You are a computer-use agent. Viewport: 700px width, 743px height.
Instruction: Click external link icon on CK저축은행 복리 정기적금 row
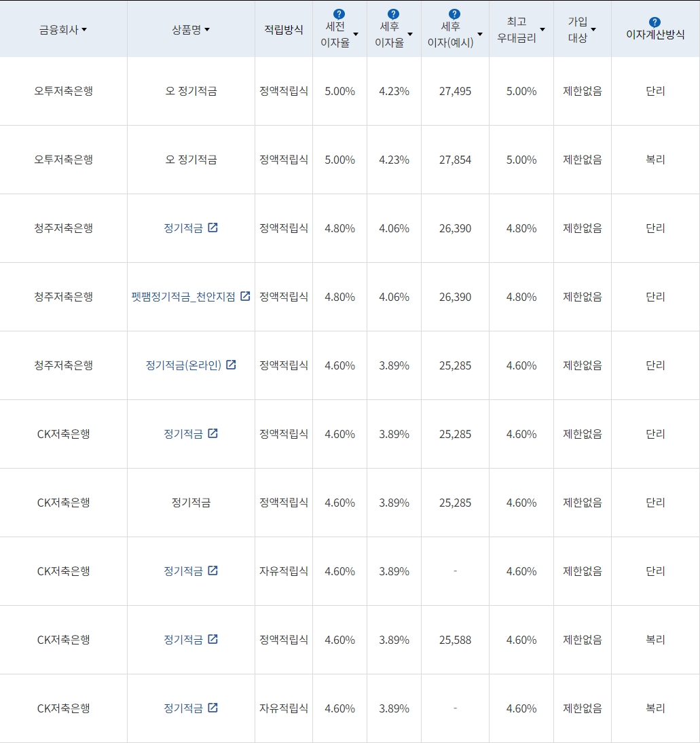215,638
